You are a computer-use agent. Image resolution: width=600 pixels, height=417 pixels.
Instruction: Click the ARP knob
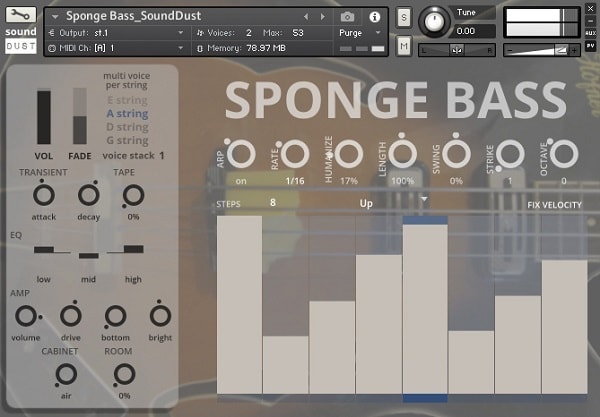click(x=241, y=153)
